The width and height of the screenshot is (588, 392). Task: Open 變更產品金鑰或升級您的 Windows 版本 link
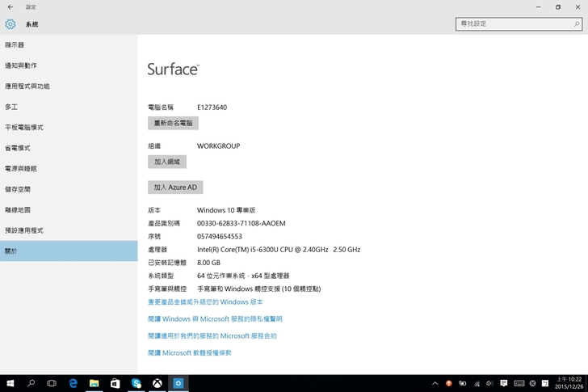[205, 301]
